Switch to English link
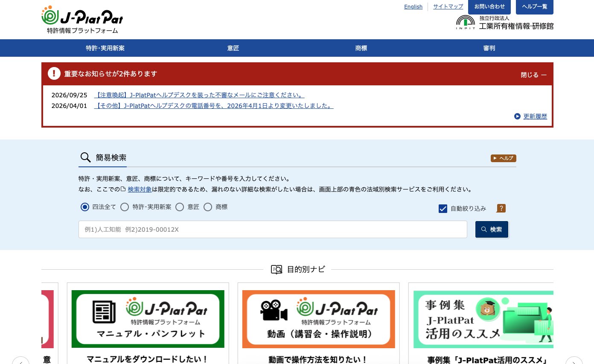 click(413, 7)
